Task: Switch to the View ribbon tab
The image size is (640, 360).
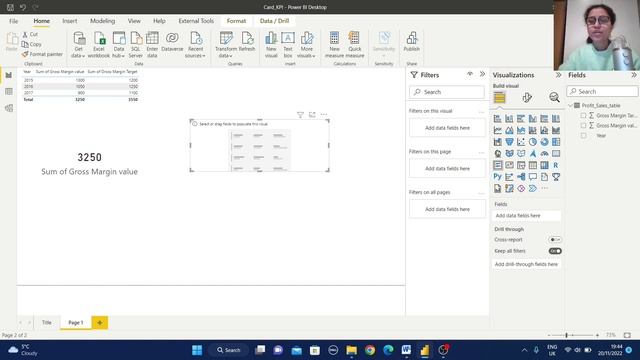Action: click(134, 21)
